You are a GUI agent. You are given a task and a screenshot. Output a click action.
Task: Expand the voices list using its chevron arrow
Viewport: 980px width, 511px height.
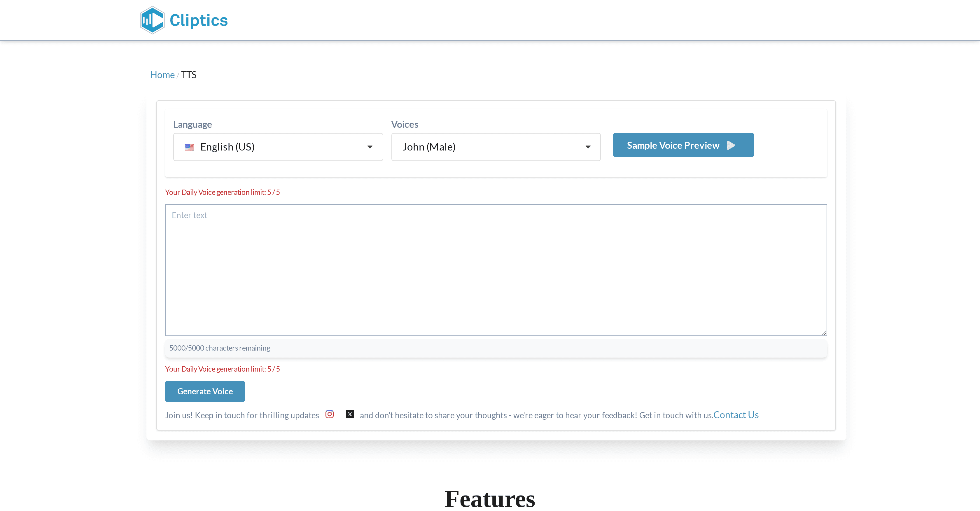(588, 147)
